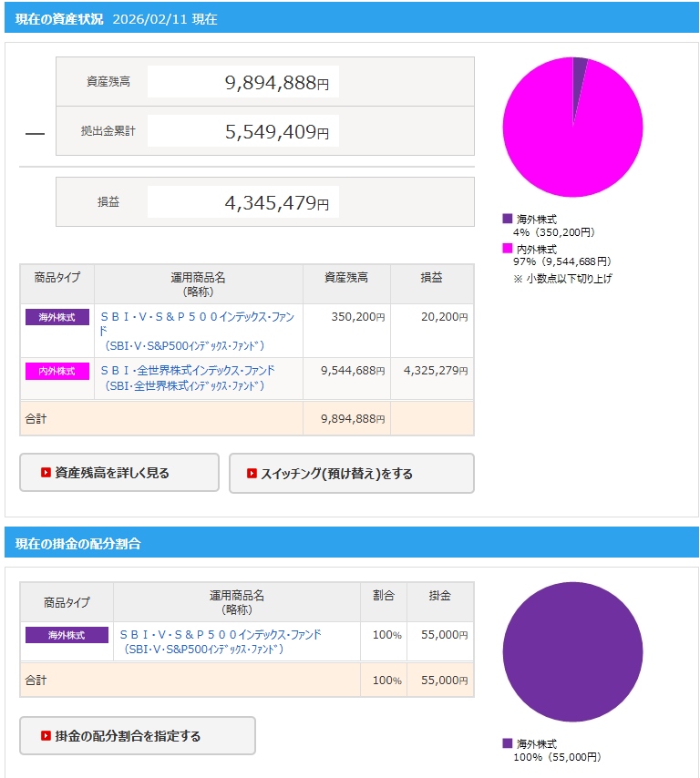The image size is (700, 778).
Task: Click purple 海外株式 100% legend swatch
Action: [x=508, y=742]
